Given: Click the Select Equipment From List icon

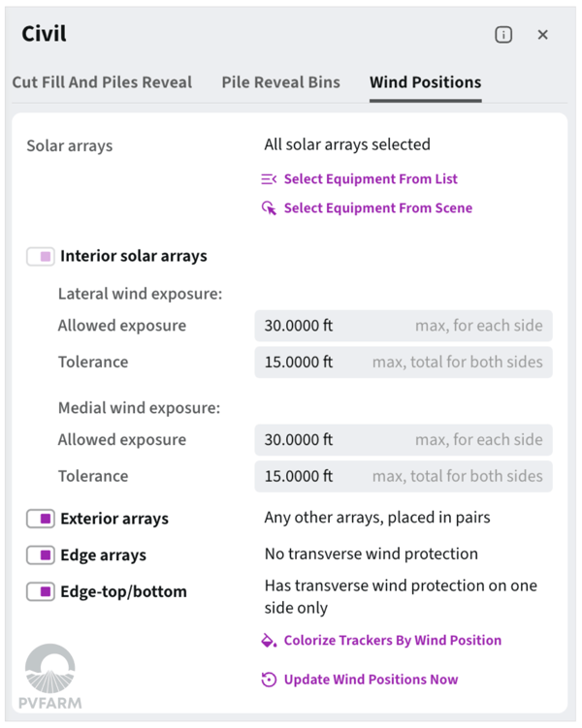Looking at the screenshot, I should [x=270, y=179].
